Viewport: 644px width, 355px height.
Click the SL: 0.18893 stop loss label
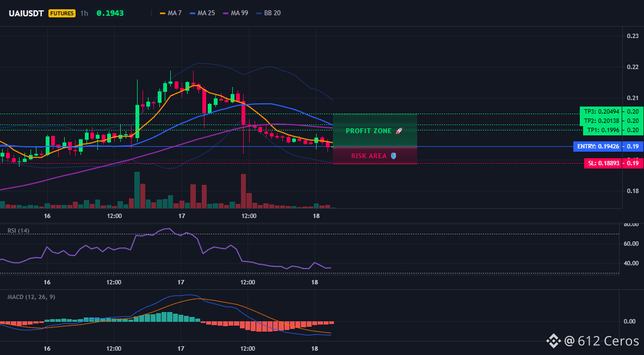[602, 163]
